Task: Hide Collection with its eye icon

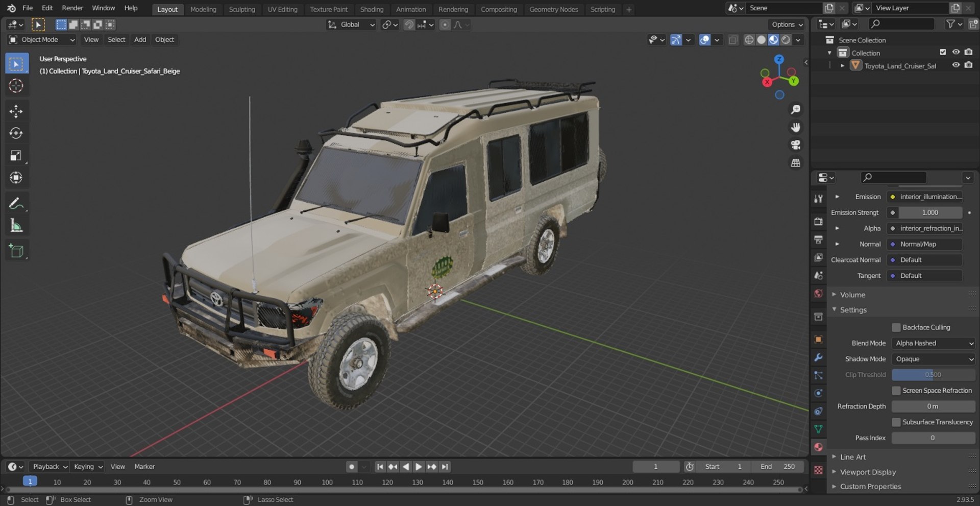Action: pyautogui.click(x=956, y=52)
